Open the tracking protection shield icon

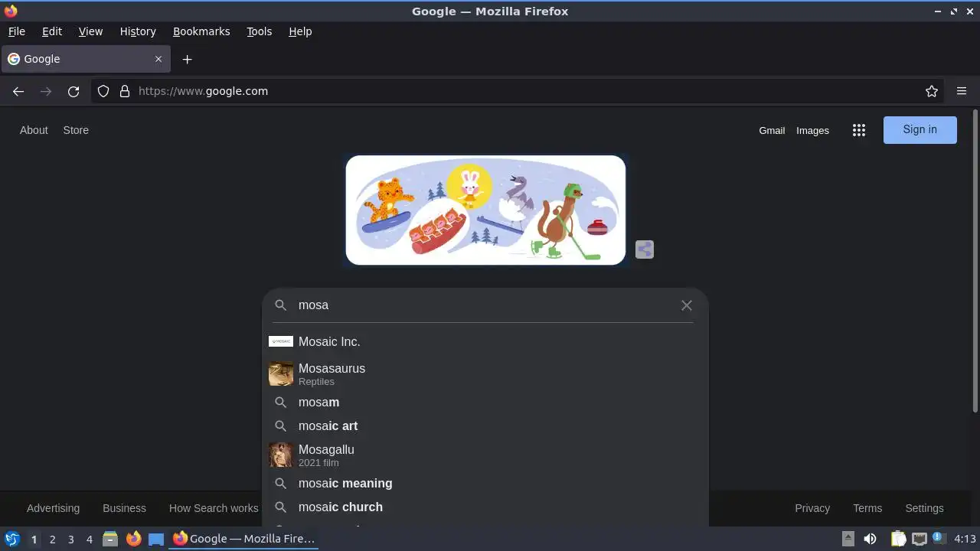(103, 91)
